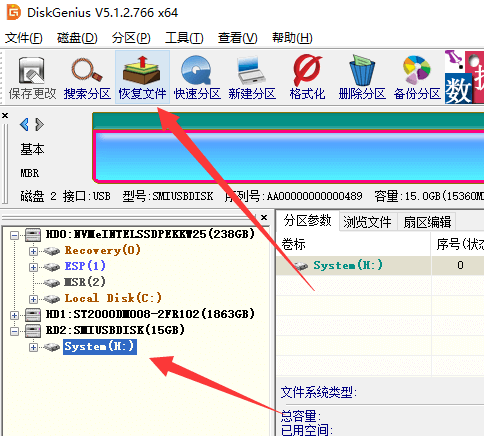Launch the Recover Files (恢复文件) tool
Screen dimensions: 484x436
pos(142,78)
